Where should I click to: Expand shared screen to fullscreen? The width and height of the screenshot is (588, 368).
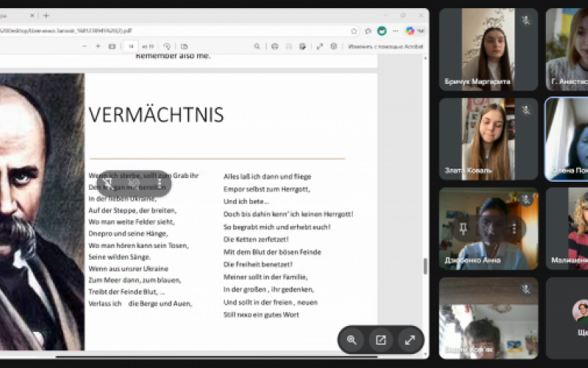[409, 340]
